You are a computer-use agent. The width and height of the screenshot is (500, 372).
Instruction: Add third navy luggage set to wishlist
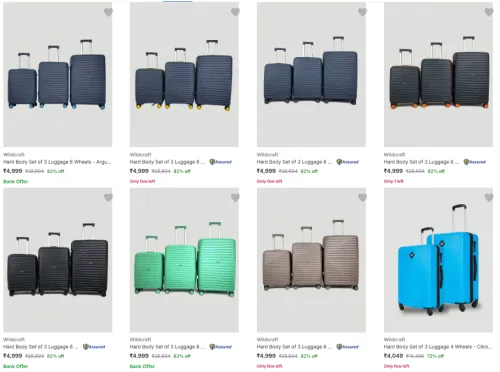(x=362, y=12)
